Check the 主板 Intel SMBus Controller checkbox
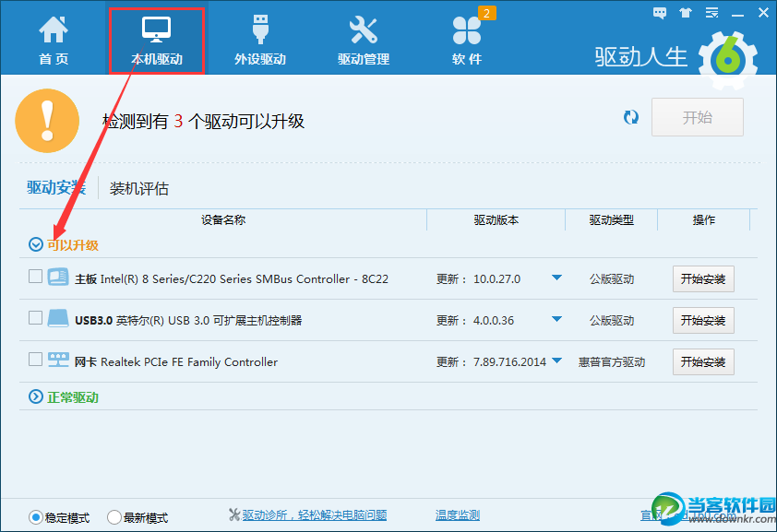This screenshot has width=777, height=532. pos(35,277)
